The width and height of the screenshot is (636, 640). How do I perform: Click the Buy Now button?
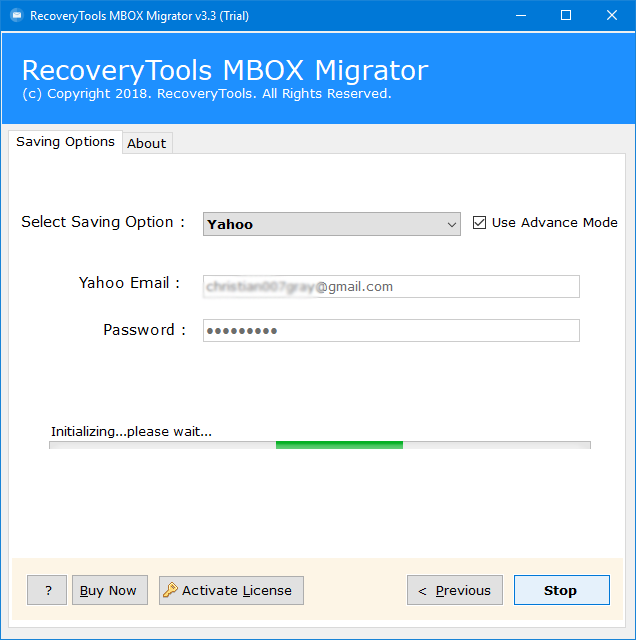coord(110,590)
